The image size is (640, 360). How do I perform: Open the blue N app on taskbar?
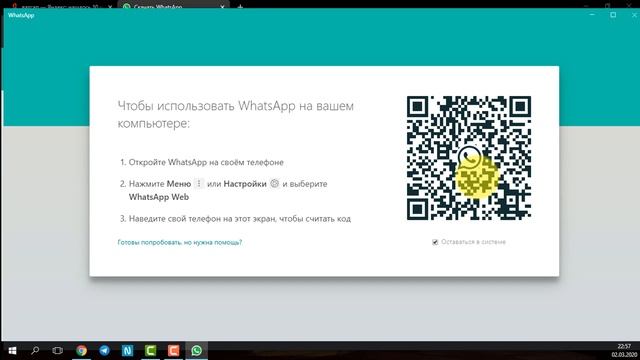click(x=127, y=351)
